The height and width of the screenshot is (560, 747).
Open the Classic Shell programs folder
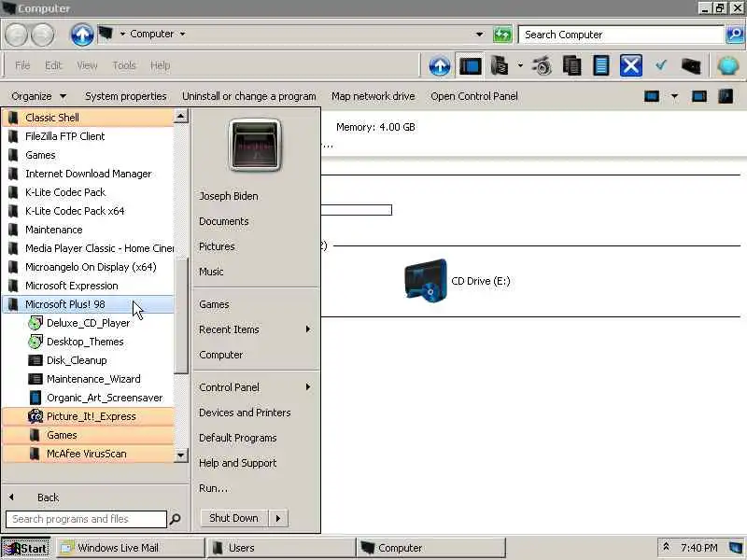[88, 118]
